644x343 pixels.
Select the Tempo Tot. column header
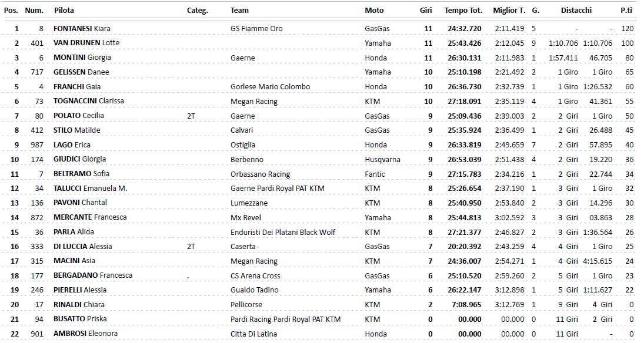(463, 10)
